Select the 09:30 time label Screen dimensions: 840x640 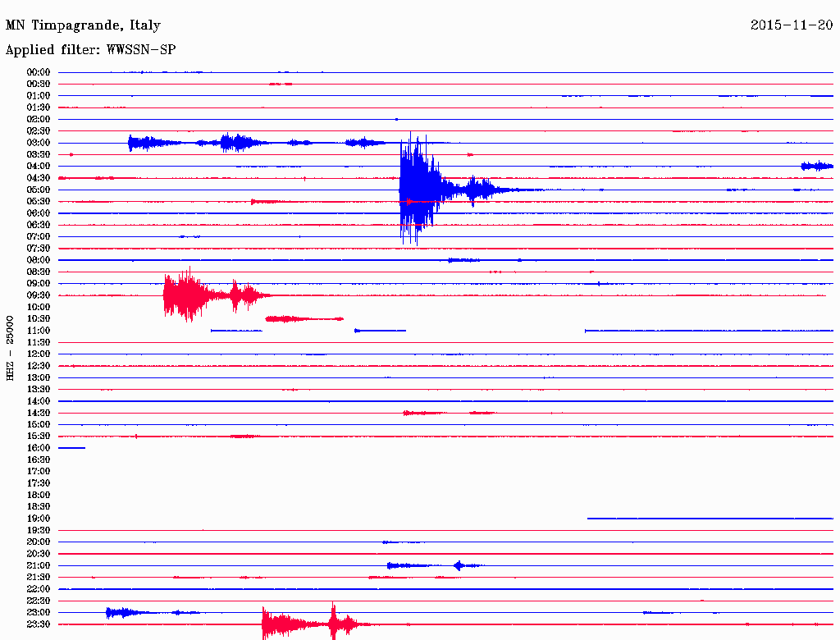click(x=39, y=295)
